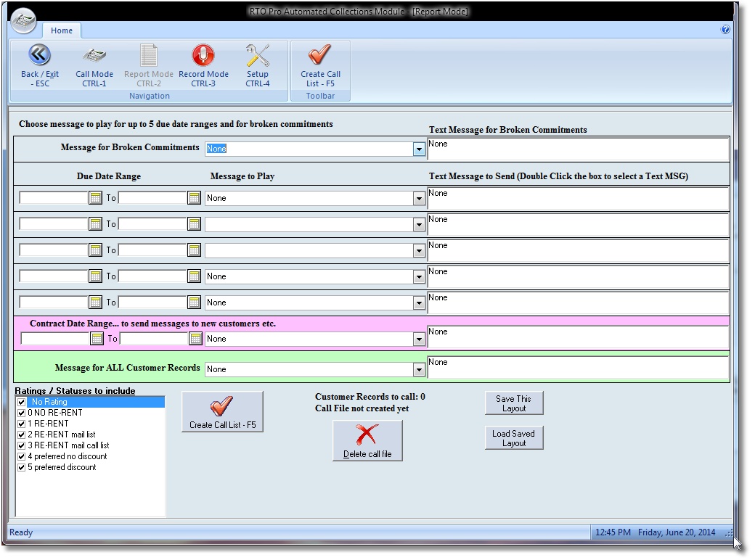This screenshot has height=560, width=755.
Task: Select the Home ribbon tab
Action: pyautogui.click(x=62, y=30)
